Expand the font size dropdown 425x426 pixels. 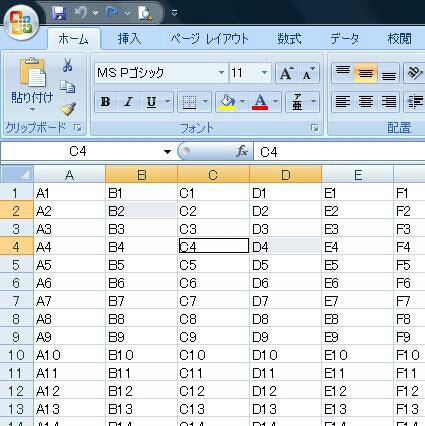[264, 73]
